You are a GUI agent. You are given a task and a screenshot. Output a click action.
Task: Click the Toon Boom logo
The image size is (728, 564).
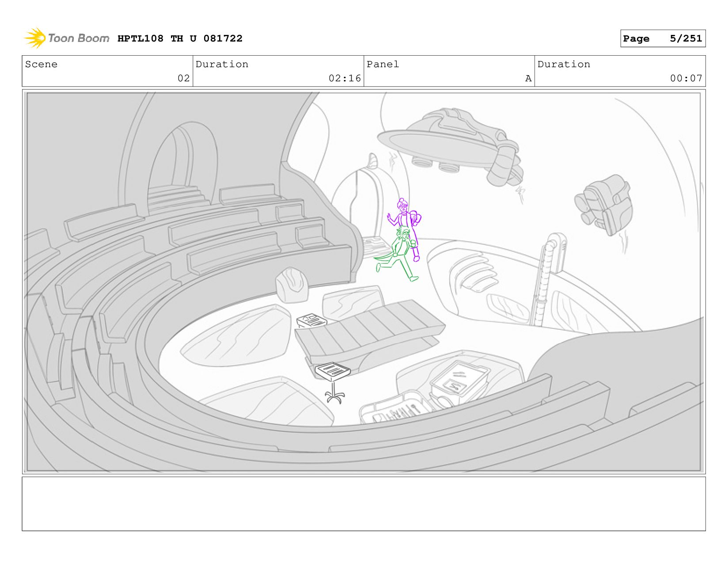pyautogui.click(x=66, y=38)
